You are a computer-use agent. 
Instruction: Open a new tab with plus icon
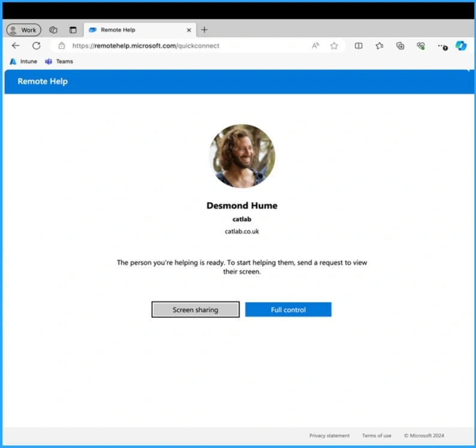(204, 30)
